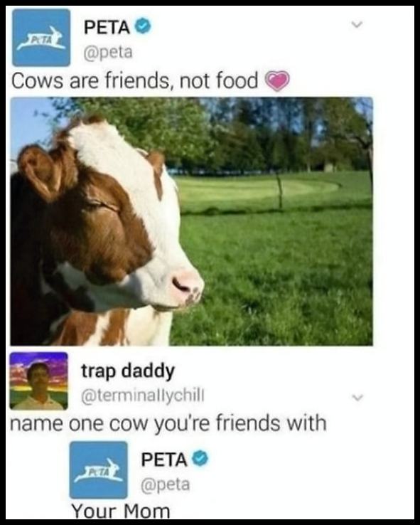Image resolution: width=420 pixels, height=525 pixels.
Task: Open the PETA display name on the top tweet
Action: tap(107, 27)
